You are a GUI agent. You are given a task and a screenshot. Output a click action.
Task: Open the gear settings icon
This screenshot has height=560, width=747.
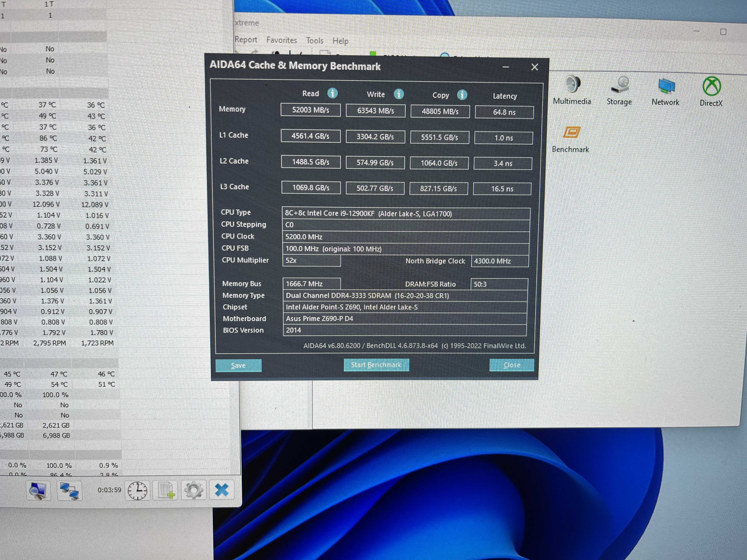coord(193,491)
